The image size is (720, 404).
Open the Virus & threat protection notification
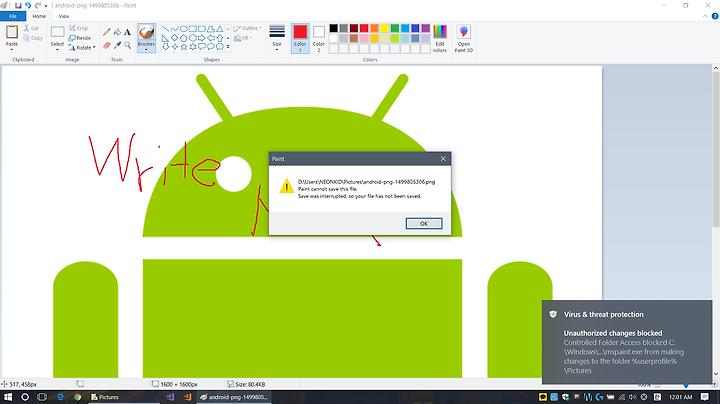click(627, 342)
